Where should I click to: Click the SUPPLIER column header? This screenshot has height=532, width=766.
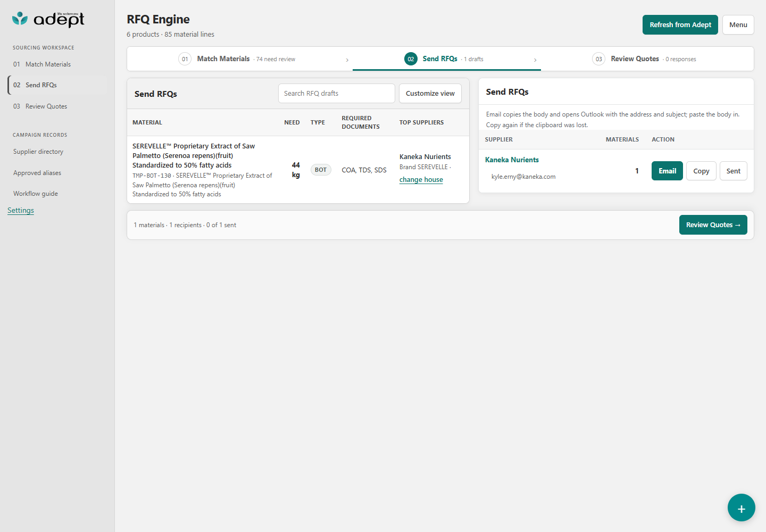499,139
